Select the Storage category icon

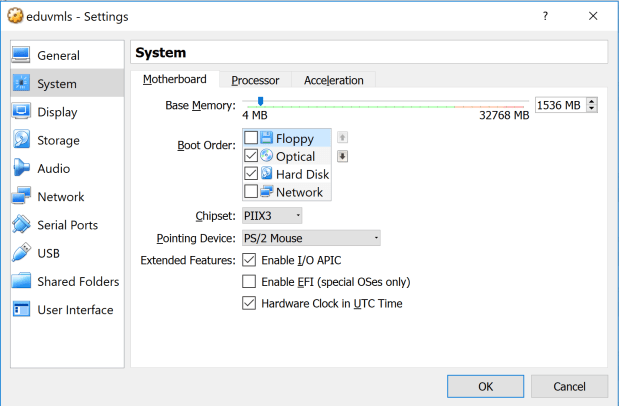(22, 141)
